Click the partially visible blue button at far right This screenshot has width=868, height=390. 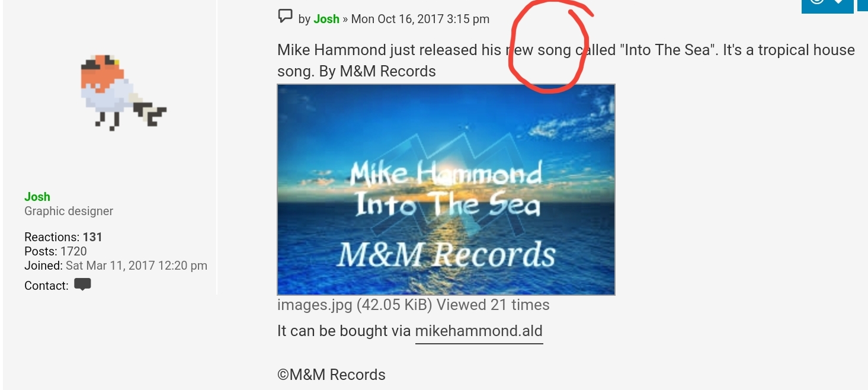point(863,5)
